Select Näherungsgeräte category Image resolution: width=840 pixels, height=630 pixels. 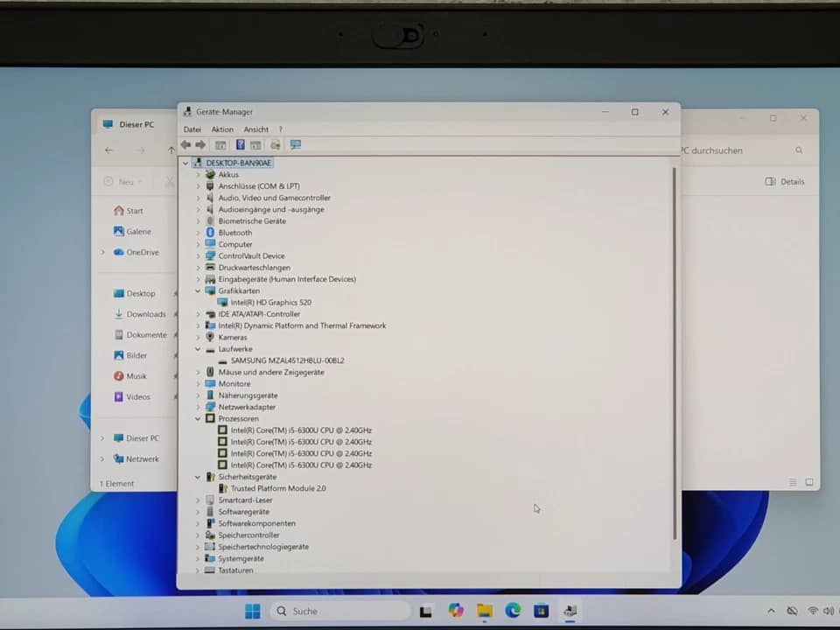(248, 395)
